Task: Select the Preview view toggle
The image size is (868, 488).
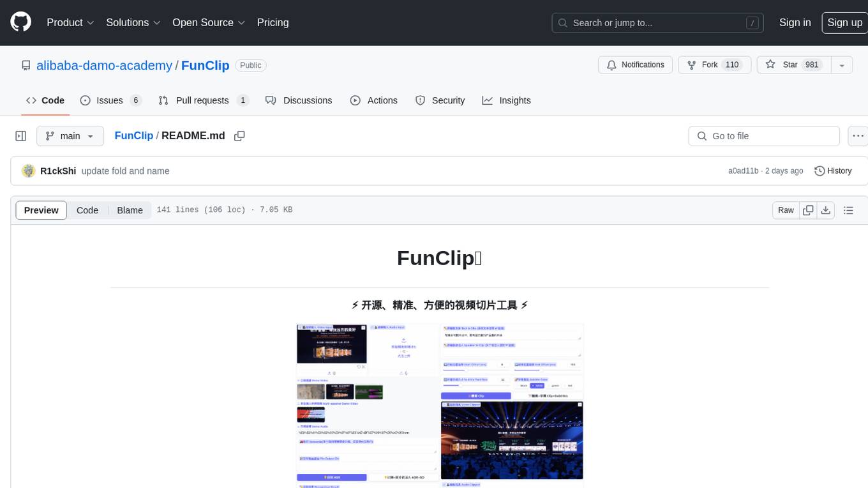Action: (x=41, y=210)
